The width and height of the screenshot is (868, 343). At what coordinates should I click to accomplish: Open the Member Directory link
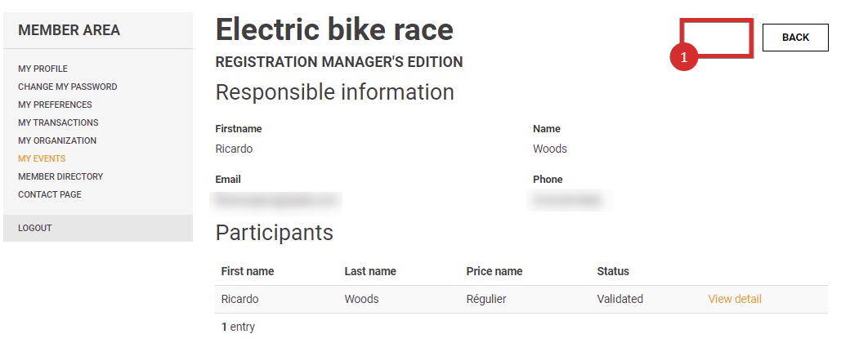pyautogui.click(x=60, y=176)
